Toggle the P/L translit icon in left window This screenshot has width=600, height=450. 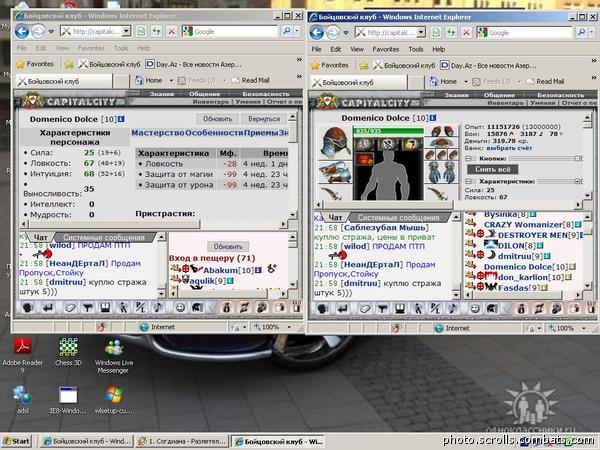click(141, 308)
